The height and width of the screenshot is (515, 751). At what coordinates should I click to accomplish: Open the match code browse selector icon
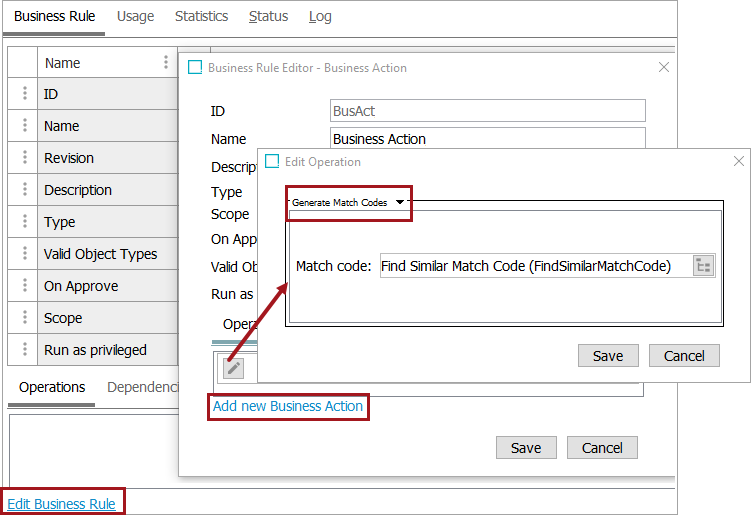[704, 266]
